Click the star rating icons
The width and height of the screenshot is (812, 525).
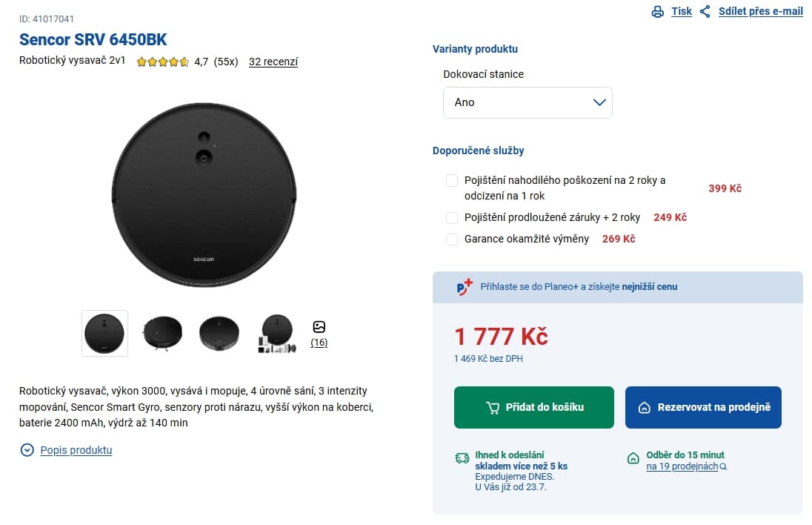162,62
